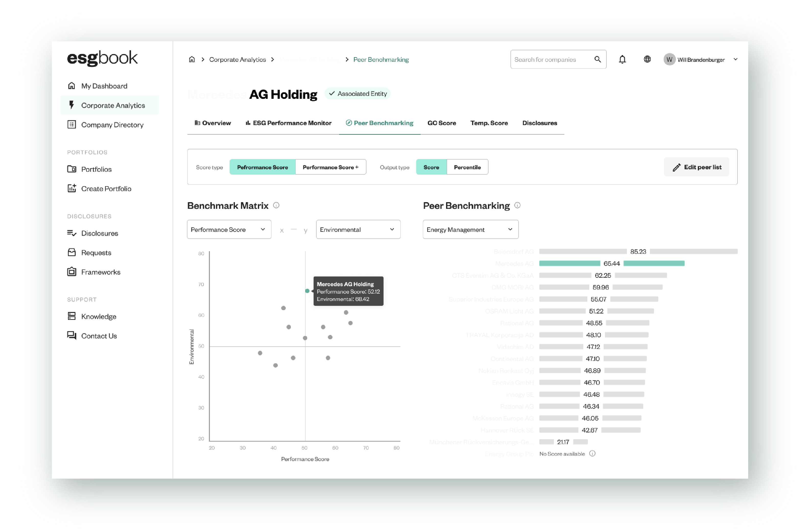Image resolution: width=798 pixels, height=532 pixels.
Task: Switch output type to Percentile
Action: tap(467, 167)
